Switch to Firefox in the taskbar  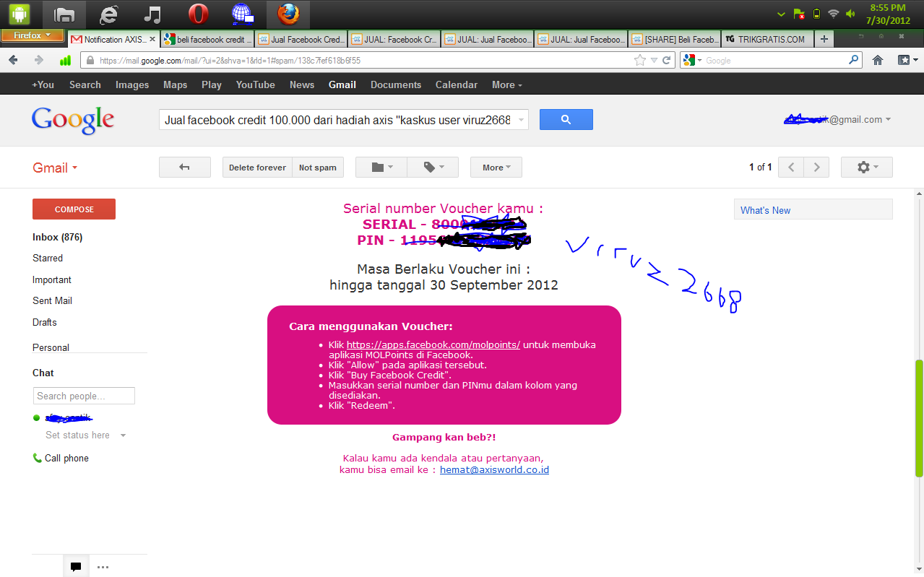coord(288,14)
